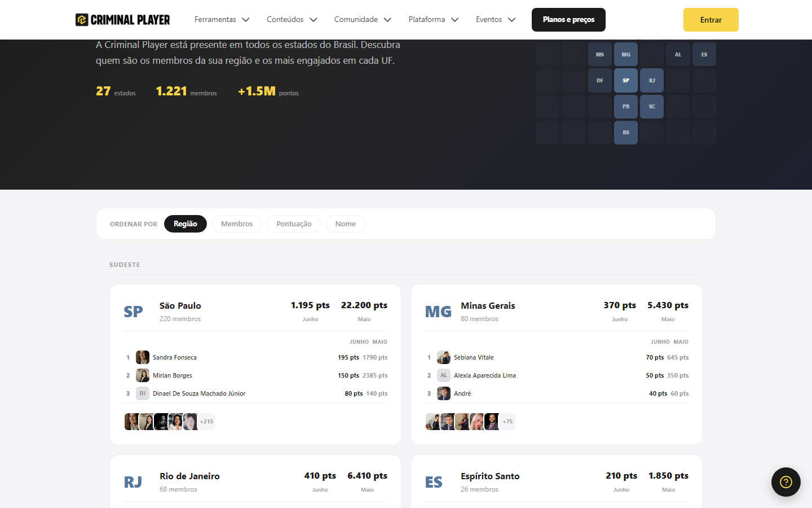
Task: Click the DJ initials avatar
Action: (143, 393)
